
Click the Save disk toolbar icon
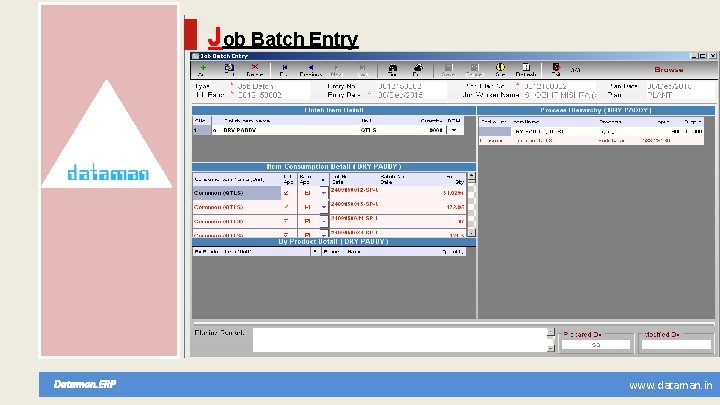click(448, 70)
